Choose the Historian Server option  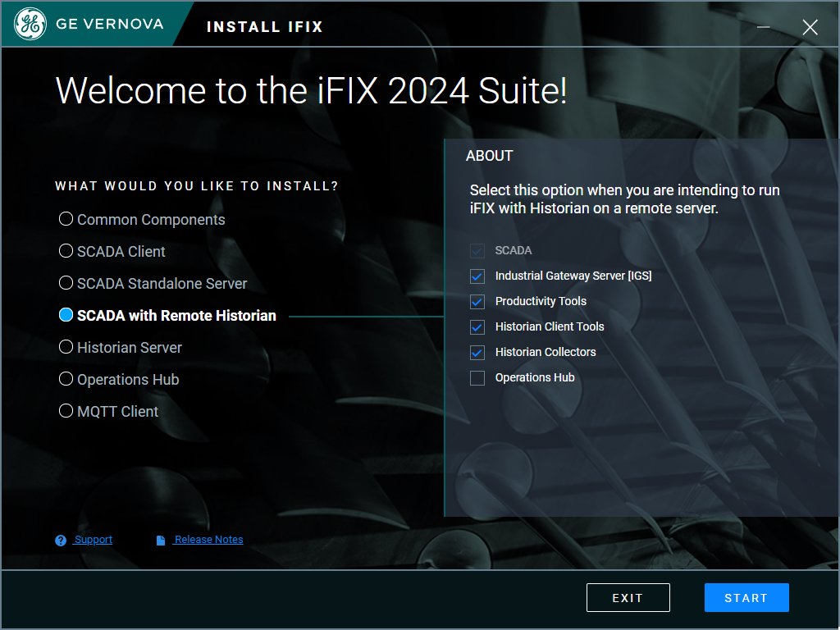pyautogui.click(x=66, y=347)
